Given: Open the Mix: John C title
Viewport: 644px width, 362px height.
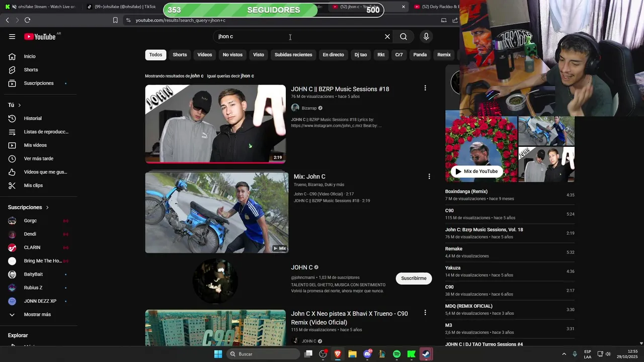Looking at the screenshot, I should tap(309, 176).
